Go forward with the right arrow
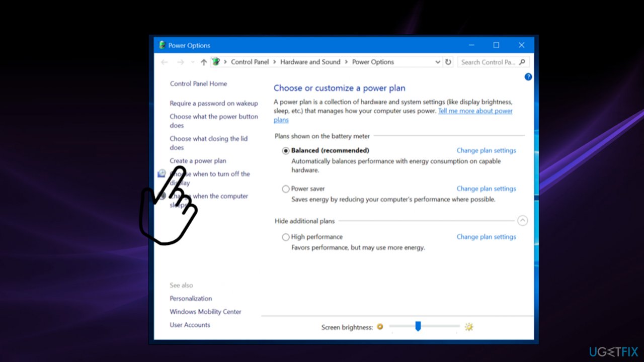 pyautogui.click(x=181, y=62)
